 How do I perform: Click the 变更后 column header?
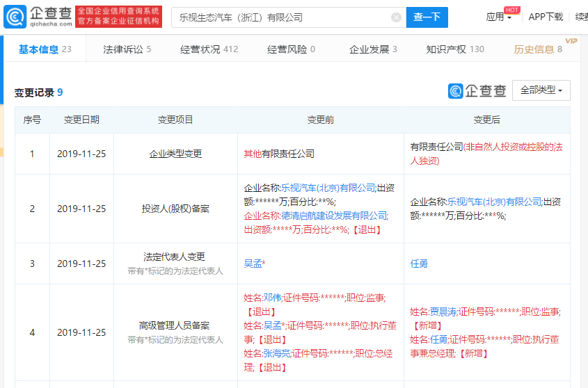tap(486, 120)
